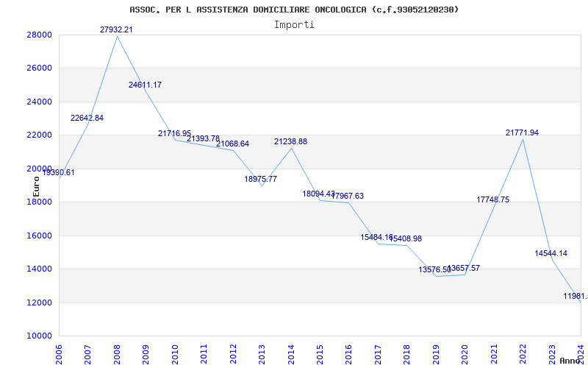588x368 pixels.
Task: Click the 'Anno' x-axis label
Action: click(x=570, y=361)
